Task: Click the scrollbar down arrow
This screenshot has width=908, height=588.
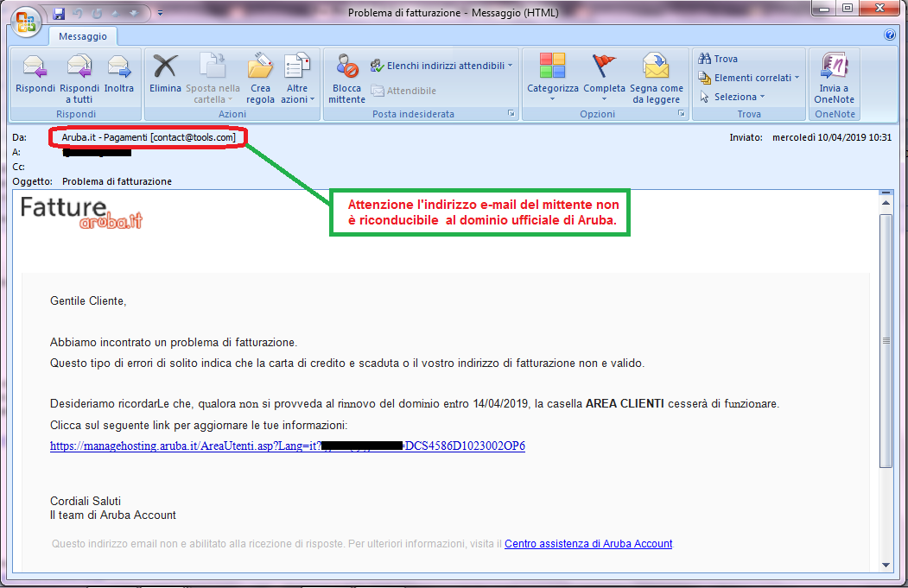Action: click(886, 565)
